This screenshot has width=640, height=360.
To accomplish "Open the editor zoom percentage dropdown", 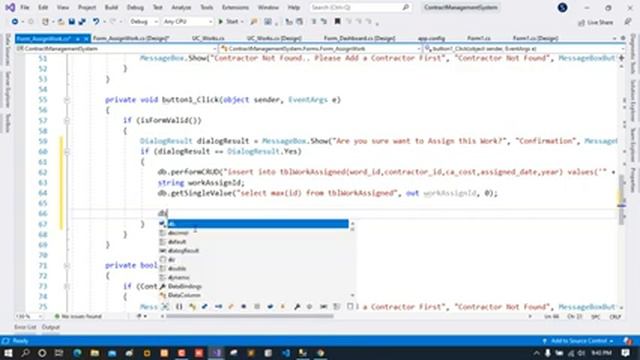I will click(x=29, y=316).
